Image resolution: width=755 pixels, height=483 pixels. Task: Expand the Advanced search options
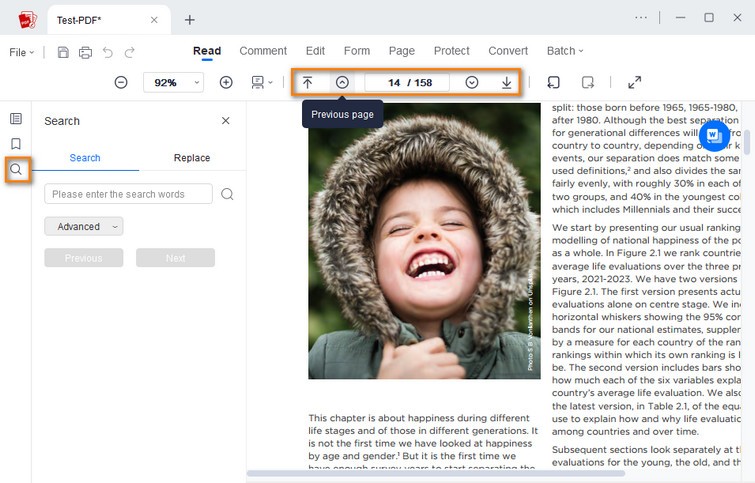[x=84, y=226]
